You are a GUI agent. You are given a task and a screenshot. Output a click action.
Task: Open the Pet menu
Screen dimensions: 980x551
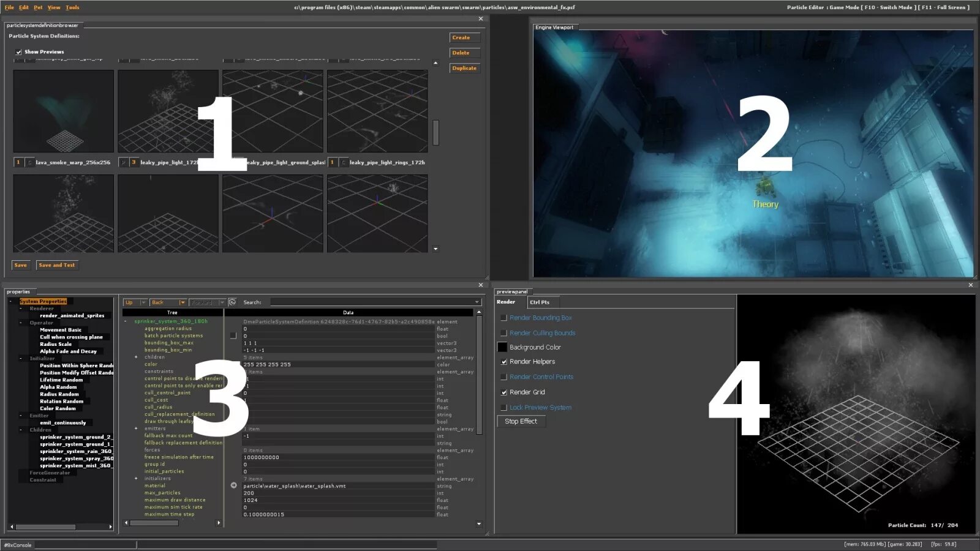(38, 7)
